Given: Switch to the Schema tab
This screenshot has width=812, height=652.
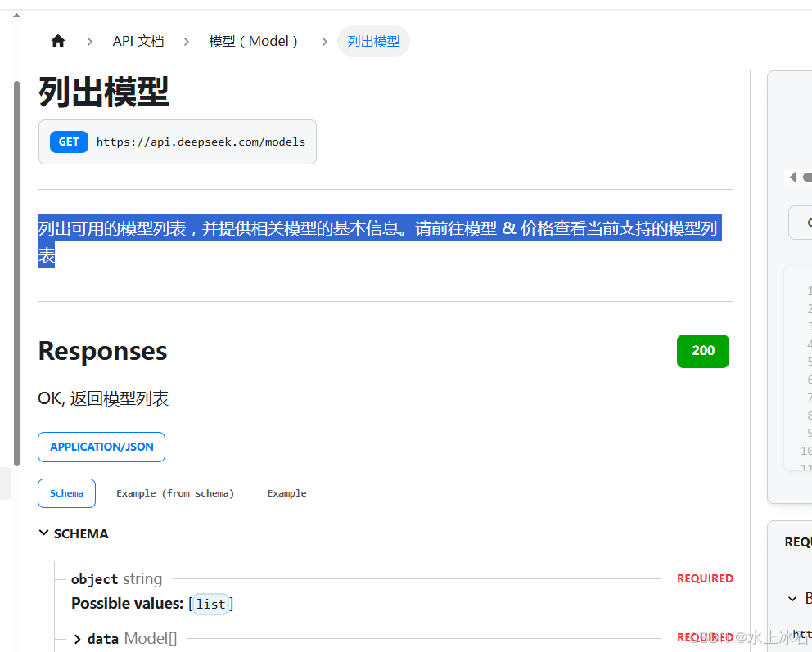Looking at the screenshot, I should click(66, 493).
